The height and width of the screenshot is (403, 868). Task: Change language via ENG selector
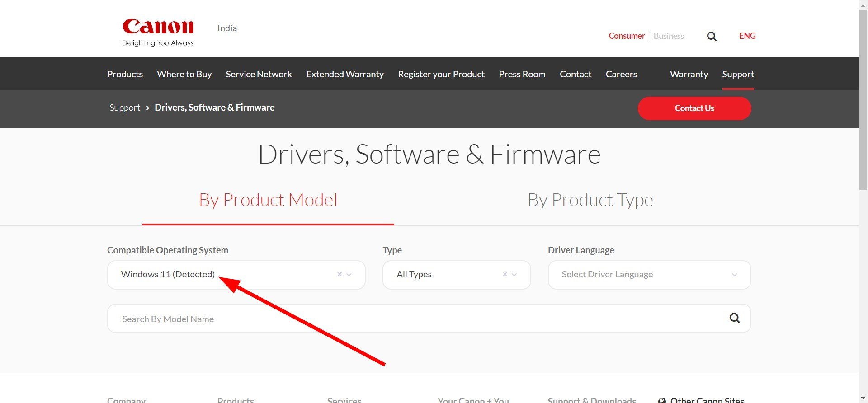click(747, 36)
